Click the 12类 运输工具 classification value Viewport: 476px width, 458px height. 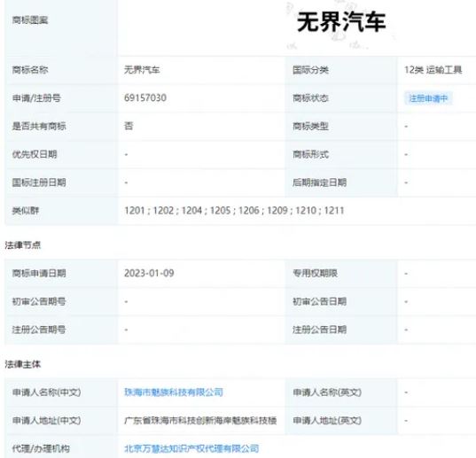(x=433, y=70)
